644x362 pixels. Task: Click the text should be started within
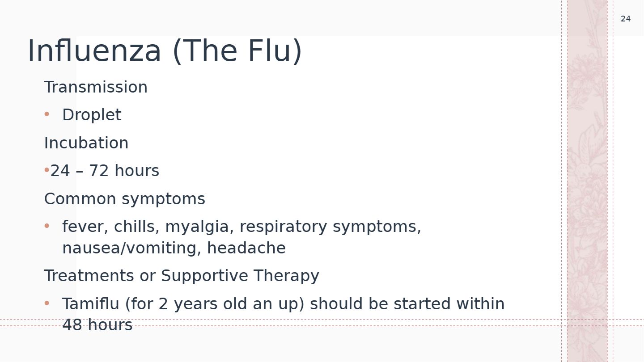(407, 304)
